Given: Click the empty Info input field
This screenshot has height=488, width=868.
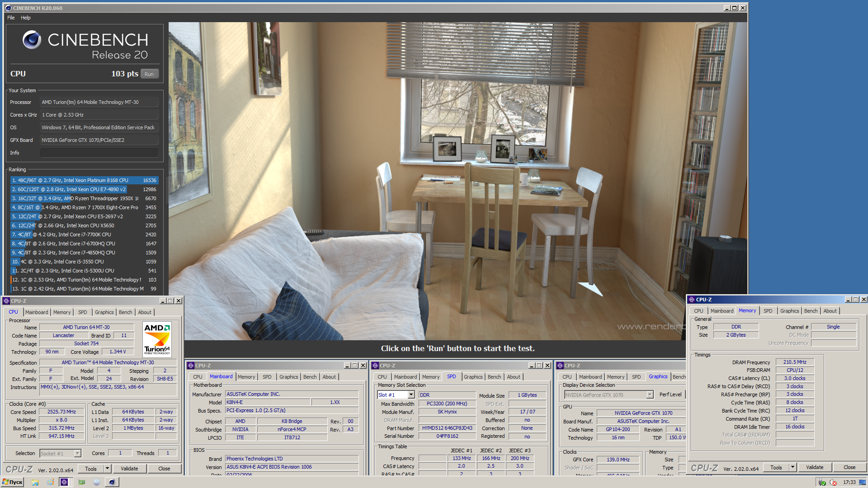Looking at the screenshot, I should coord(99,153).
